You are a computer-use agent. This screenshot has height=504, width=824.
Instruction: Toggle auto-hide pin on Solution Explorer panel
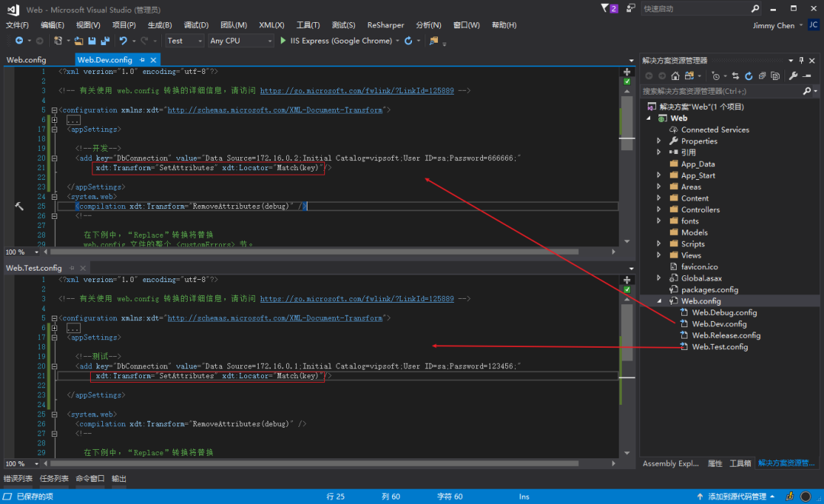click(x=801, y=60)
